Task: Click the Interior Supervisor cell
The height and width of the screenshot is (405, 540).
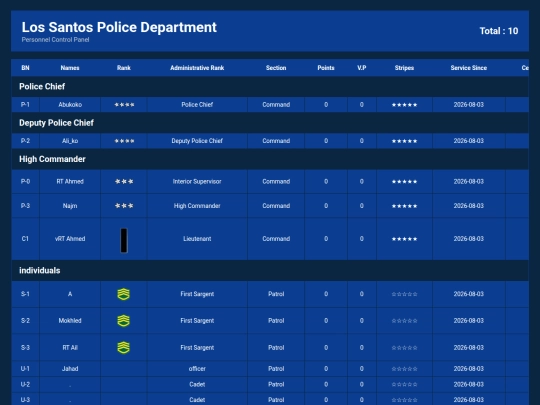Action: (x=197, y=181)
